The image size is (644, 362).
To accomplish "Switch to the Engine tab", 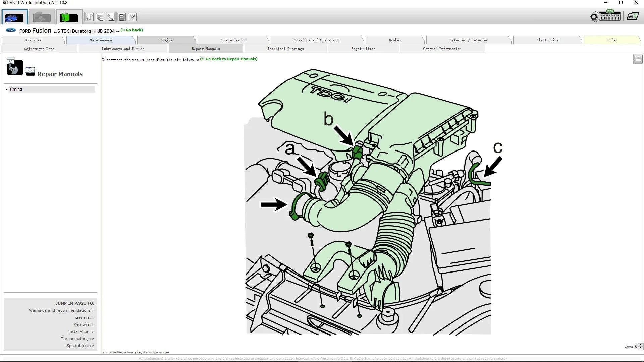I will 166,40.
